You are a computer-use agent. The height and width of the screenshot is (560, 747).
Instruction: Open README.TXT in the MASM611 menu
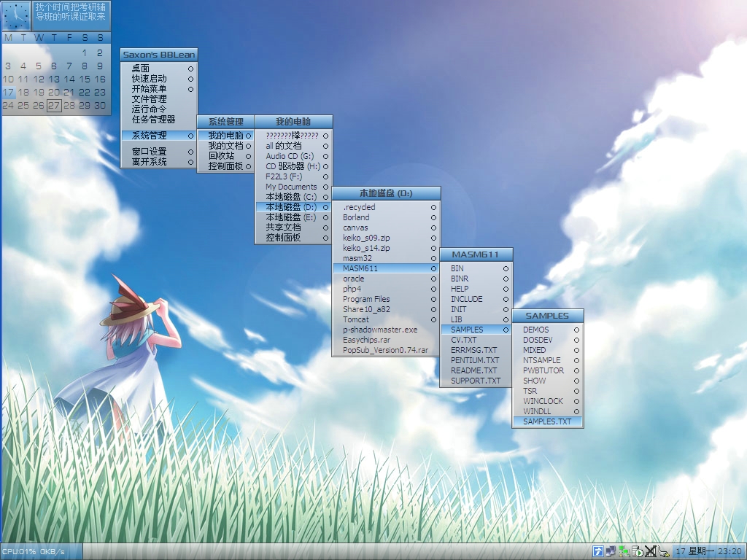click(476, 370)
